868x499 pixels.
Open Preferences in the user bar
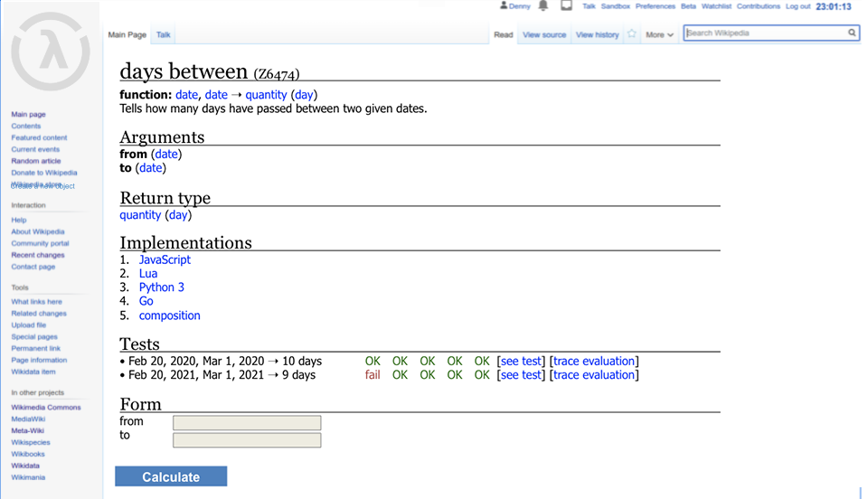point(655,6)
